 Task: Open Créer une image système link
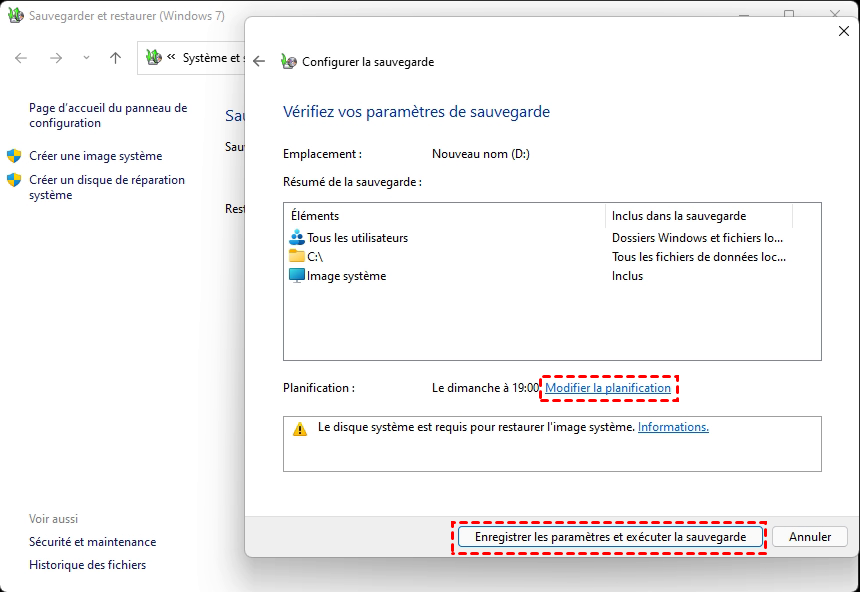(95, 156)
